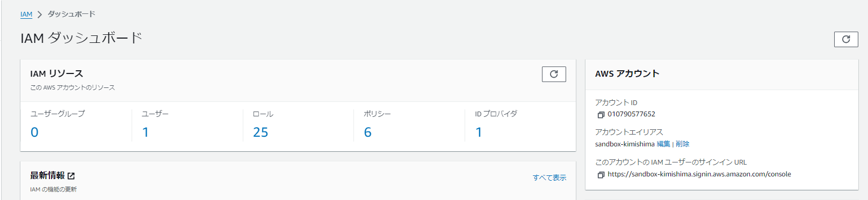Open the user groups count 0
The image size is (868, 200).
34,132
